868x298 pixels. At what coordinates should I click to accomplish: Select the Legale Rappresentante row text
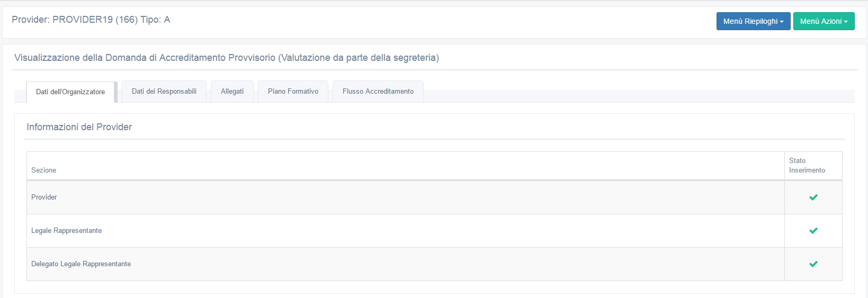coord(66,231)
